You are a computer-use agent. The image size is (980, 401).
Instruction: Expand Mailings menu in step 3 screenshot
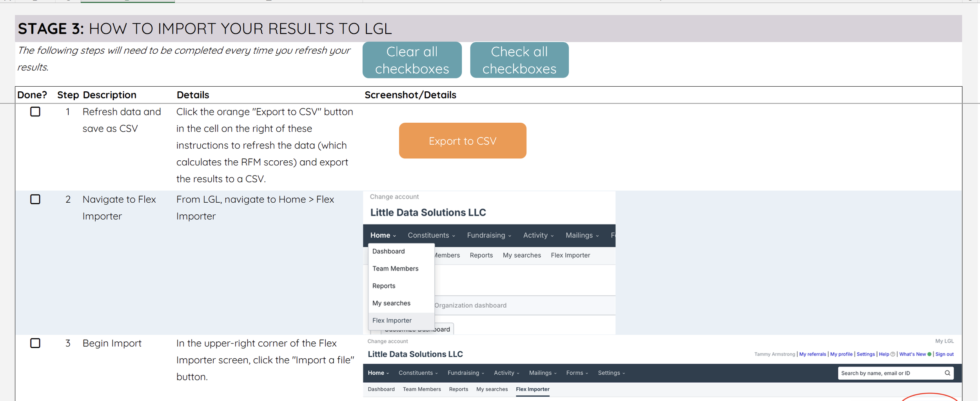click(x=543, y=373)
